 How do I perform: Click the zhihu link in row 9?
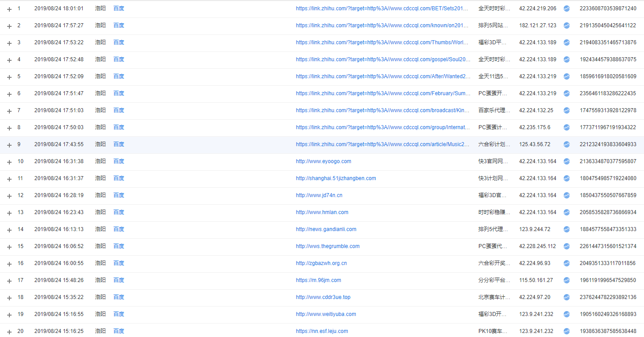[382, 144]
